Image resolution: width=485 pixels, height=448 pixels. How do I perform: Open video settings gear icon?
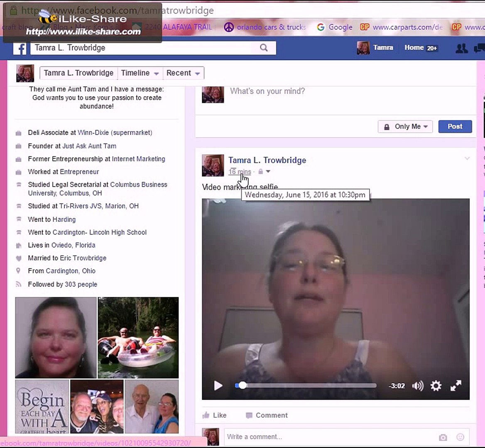pyautogui.click(x=436, y=386)
